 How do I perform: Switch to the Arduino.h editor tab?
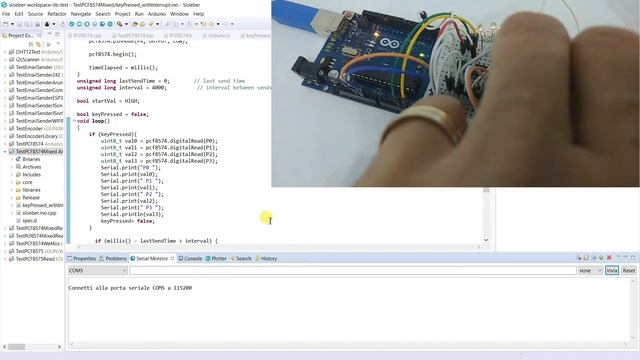(x=217, y=36)
